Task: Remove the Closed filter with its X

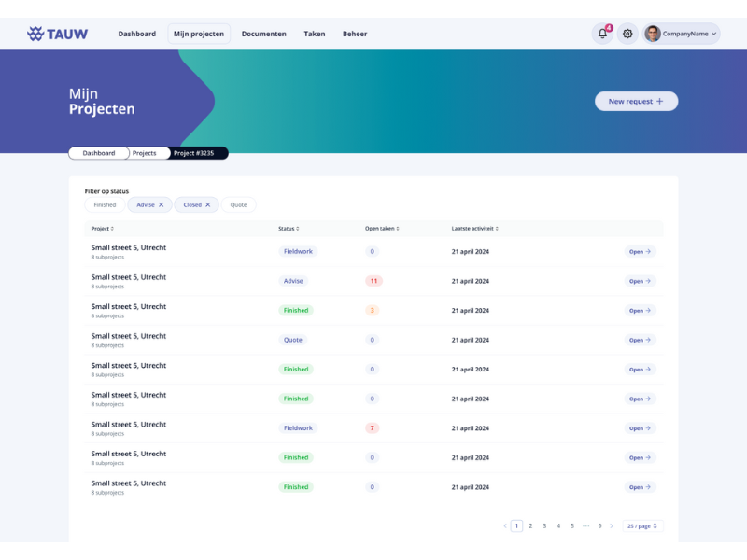Action: tap(207, 204)
